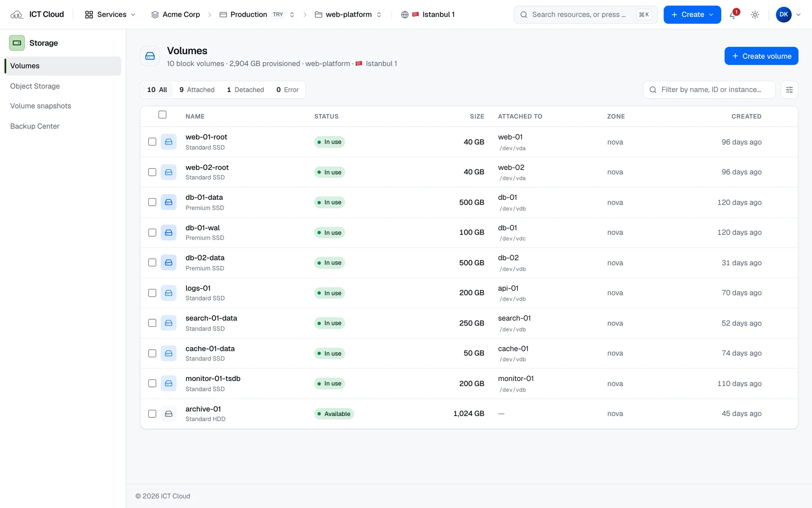The height and width of the screenshot is (508, 812).
Task: Open the Production environment switcher
Action: coord(257,15)
